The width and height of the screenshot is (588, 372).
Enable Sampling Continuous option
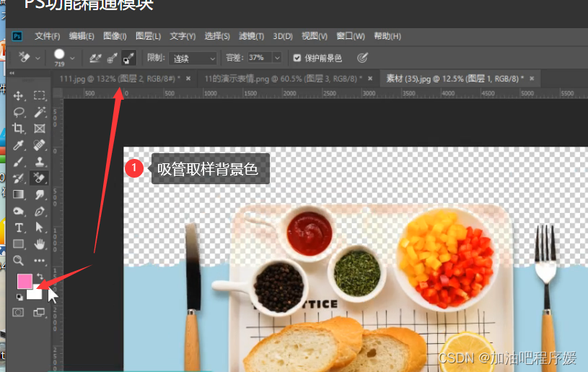(x=95, y=58)
